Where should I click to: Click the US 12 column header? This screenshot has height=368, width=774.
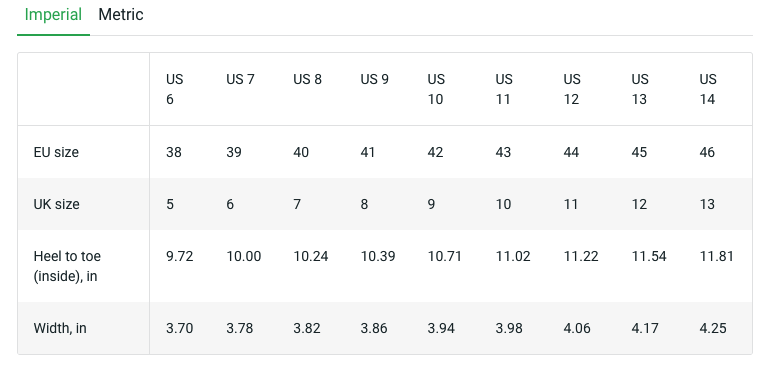click(x=572, y=89)
